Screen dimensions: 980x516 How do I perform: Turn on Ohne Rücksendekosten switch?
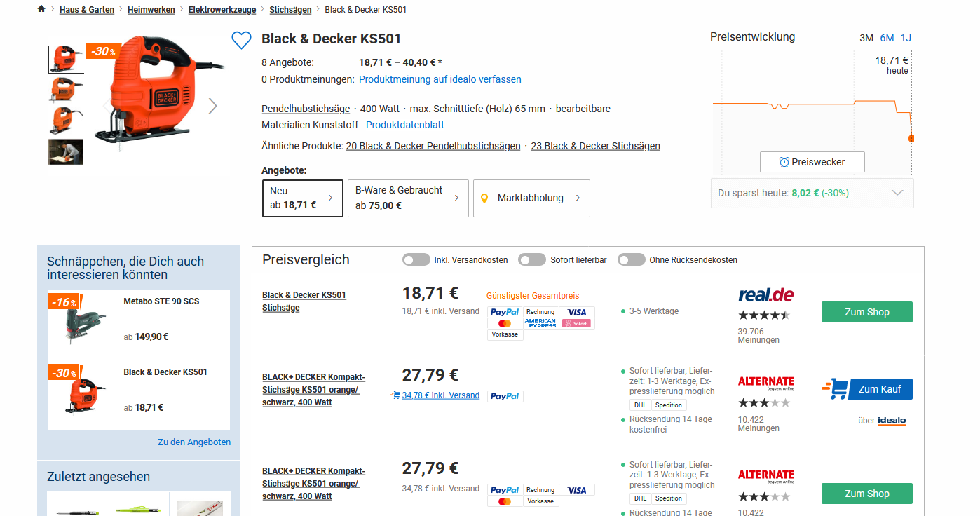coord(631,260)
